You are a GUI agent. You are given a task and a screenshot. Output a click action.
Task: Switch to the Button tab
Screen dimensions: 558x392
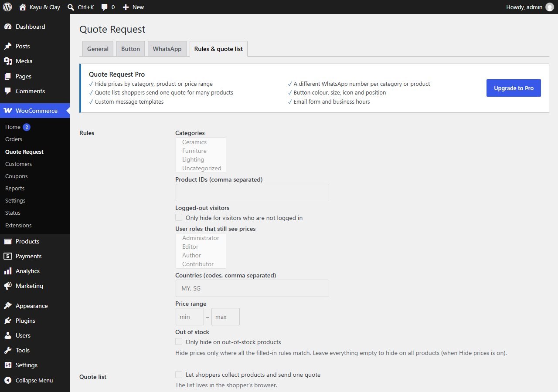click(130, 49)
